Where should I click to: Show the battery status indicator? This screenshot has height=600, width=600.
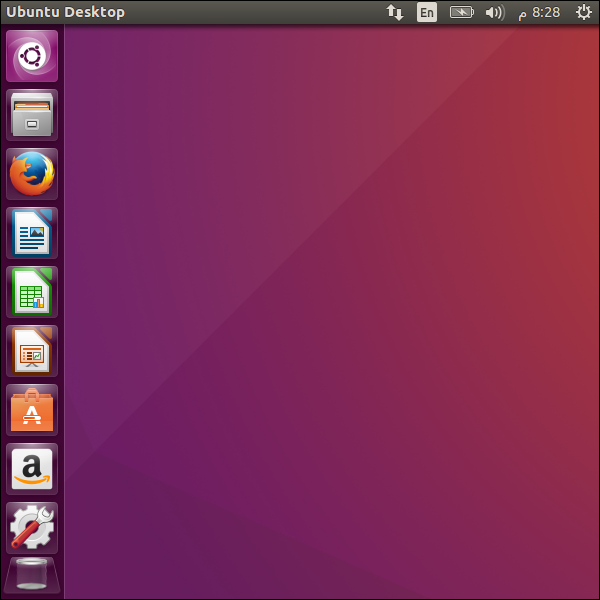[x=461, y=12]
